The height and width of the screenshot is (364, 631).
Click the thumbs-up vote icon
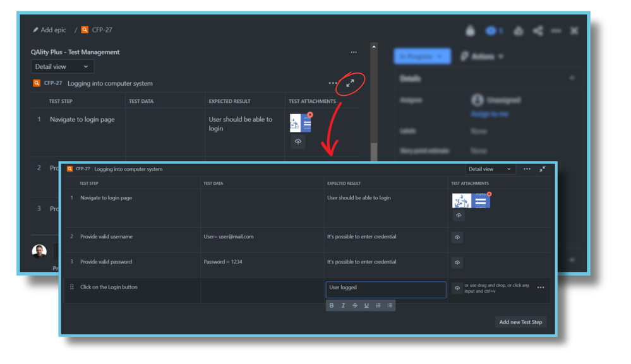[x=519, y=30]
